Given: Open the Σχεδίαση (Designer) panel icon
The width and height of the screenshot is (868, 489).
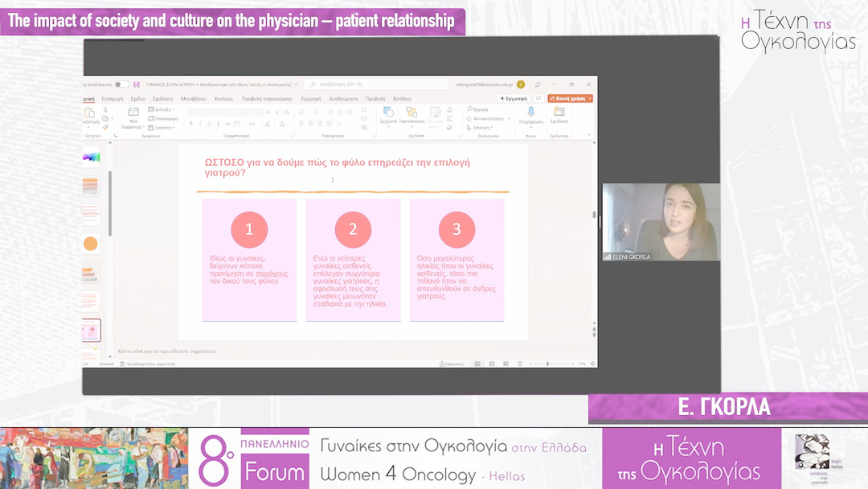Looking at the screenshot, I should tap(559, 112).
